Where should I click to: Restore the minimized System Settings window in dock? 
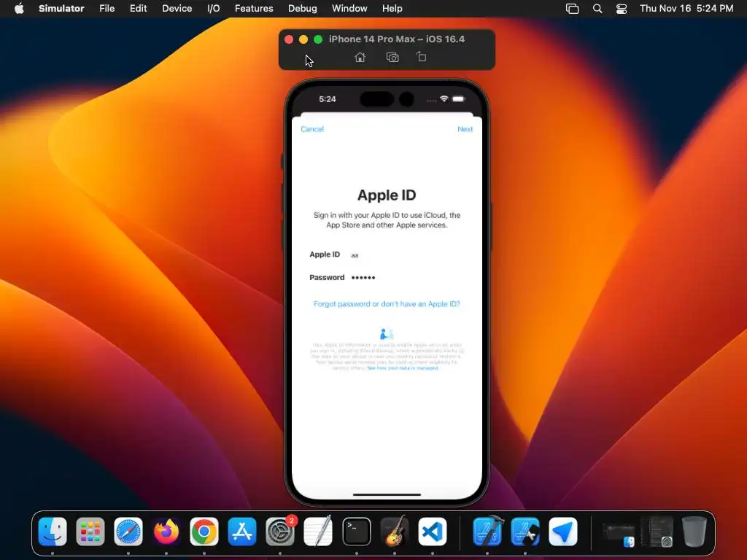click(x=657, y=532)
